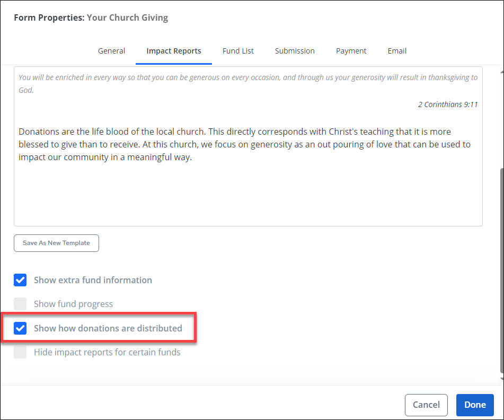Switch to the Payment tab

[351, 51]
